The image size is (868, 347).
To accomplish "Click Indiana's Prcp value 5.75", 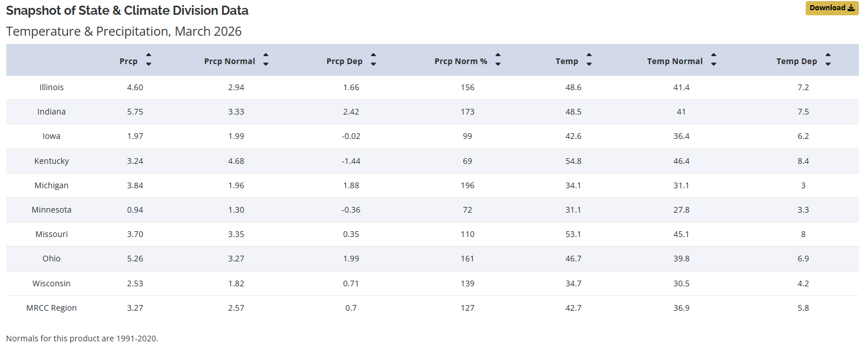I will point(135,112).
